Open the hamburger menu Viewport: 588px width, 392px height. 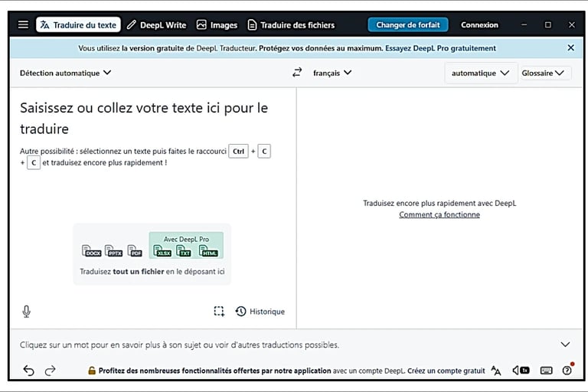[23, 24]
